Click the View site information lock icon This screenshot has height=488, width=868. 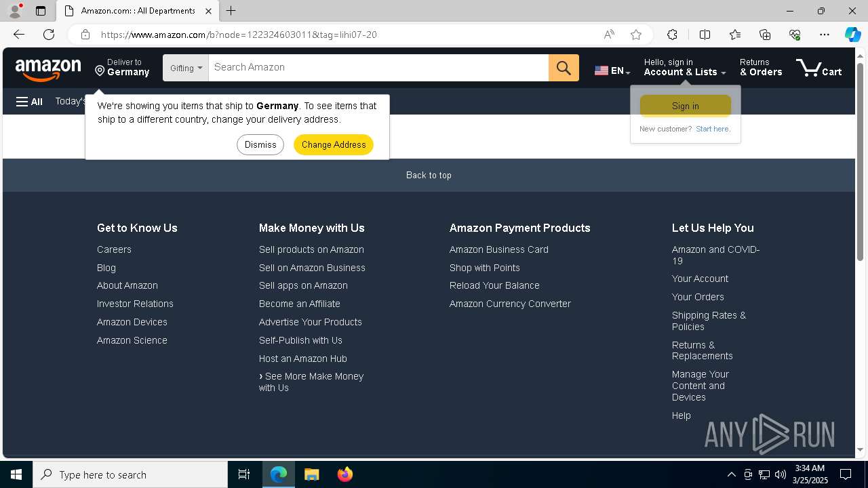85,35
